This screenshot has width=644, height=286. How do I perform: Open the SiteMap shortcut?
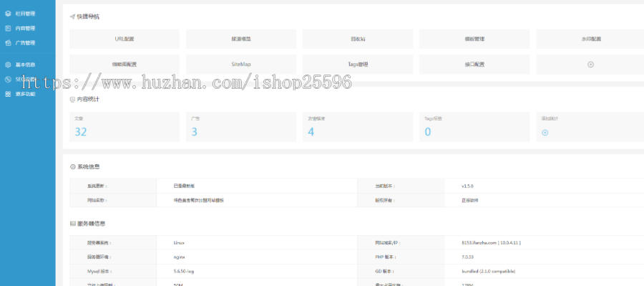pos(241,65)
